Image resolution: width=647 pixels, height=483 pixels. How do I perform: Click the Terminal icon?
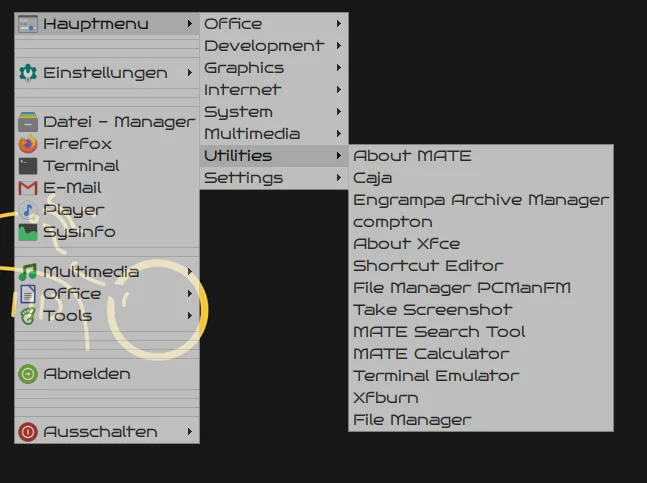[x=28, y=166]
